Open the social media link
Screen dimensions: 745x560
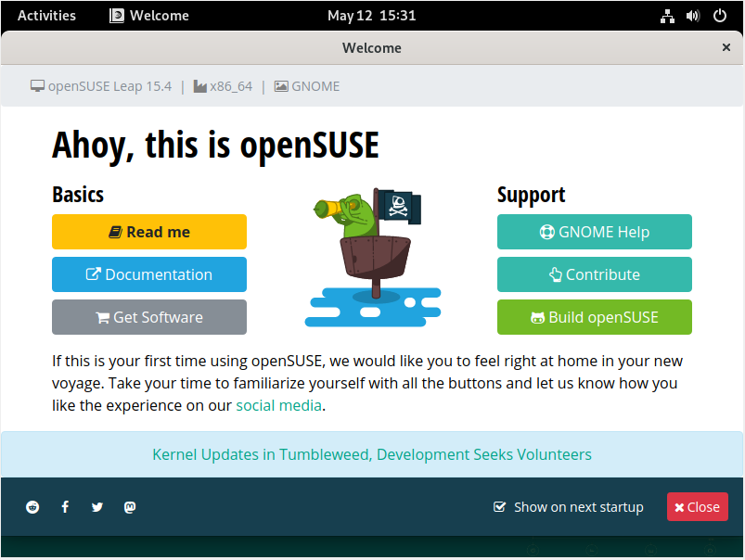pos(278,405)
